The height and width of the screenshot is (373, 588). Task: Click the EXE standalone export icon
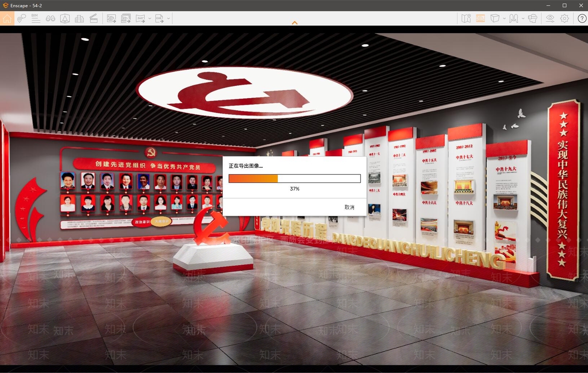(159, 18)
